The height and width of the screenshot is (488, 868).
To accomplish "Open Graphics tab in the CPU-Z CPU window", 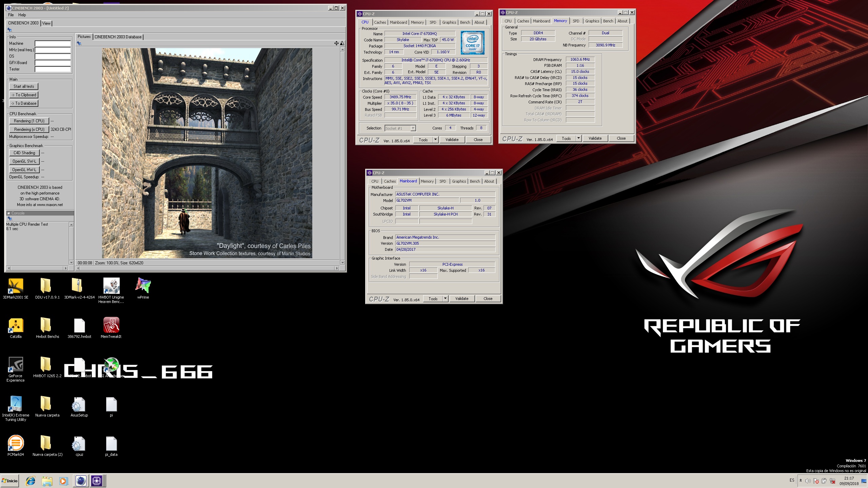I will point(449,22).
